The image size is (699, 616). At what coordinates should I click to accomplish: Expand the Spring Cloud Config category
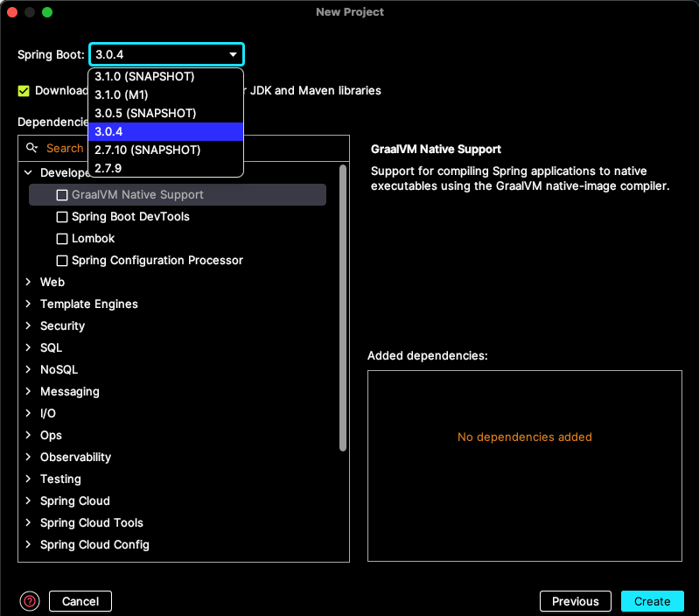pyautogui.click(x=28, y=543)
